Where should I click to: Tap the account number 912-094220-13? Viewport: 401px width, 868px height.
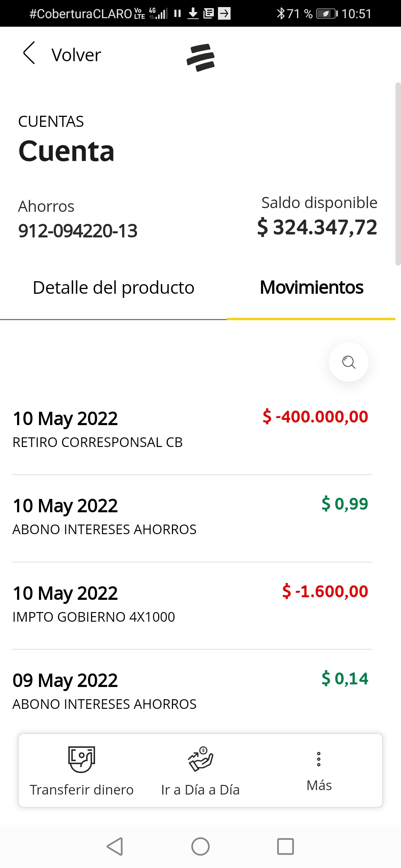pos(78,231)
